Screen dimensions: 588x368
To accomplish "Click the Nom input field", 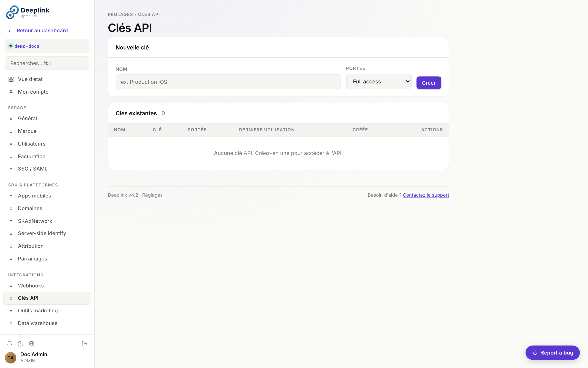I will coord(228,82).
